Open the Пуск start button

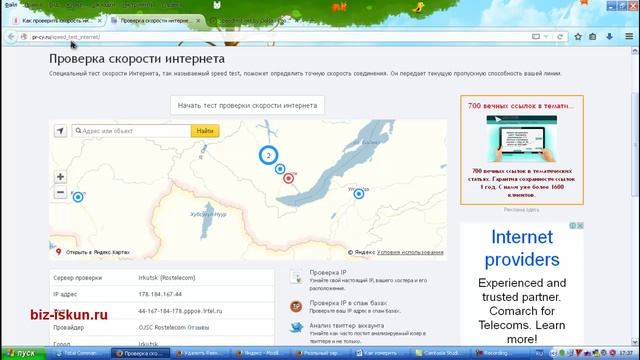point(24,353)
